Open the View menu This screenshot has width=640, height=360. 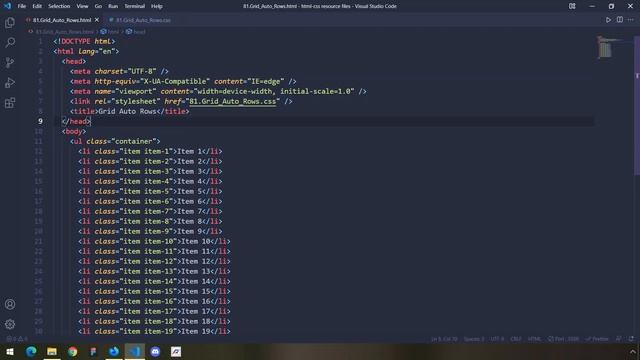pyautogui.click(x=82, y=6)
